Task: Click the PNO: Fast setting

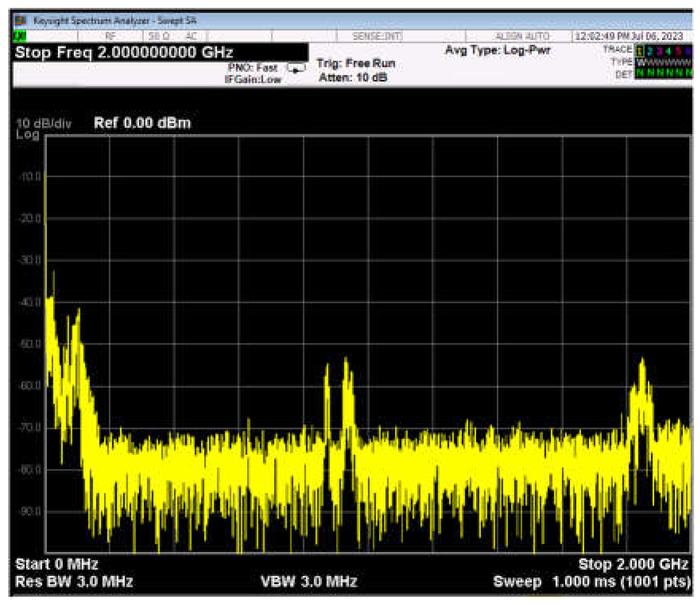Action: [253, 67]
